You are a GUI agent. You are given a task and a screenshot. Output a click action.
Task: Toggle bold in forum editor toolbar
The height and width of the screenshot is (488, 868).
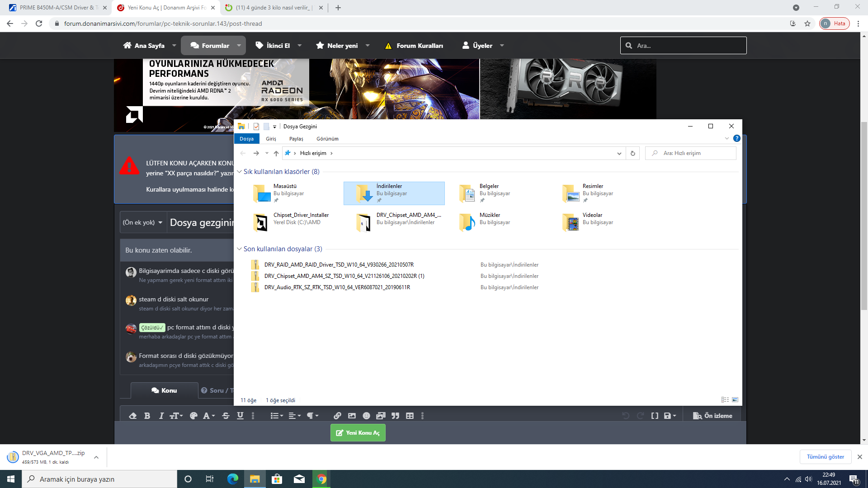(147, 416)
